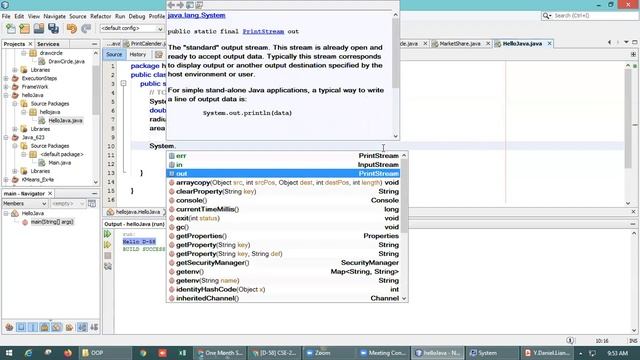Select 'err' PrintStream completion item
This screenshot has width=640, height=360.
coord(283,156)
